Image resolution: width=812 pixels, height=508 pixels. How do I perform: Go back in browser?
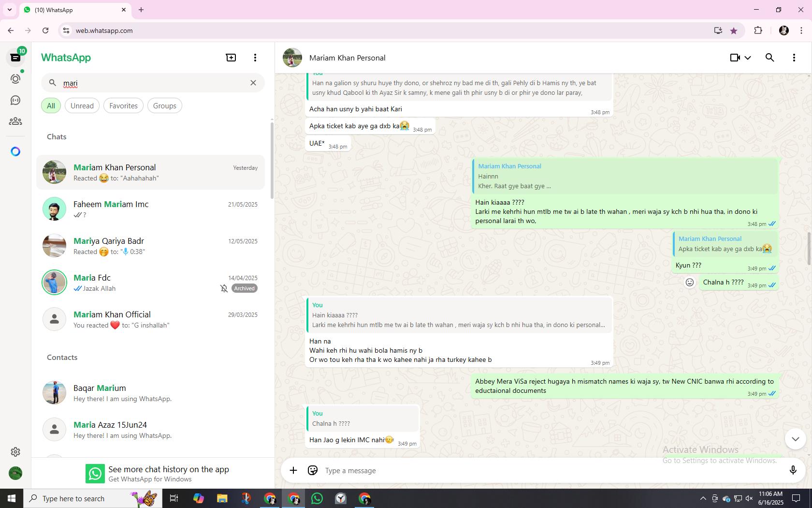11,30
